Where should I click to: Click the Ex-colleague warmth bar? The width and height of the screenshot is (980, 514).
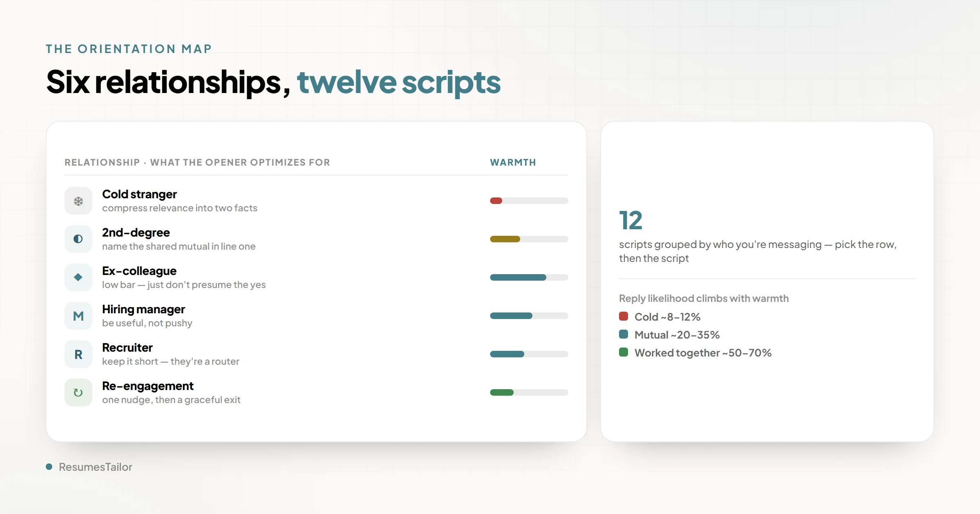click(x=529, y=277)
